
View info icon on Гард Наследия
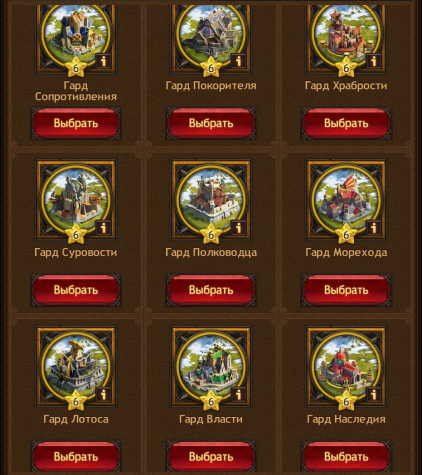tap(374, 394)
